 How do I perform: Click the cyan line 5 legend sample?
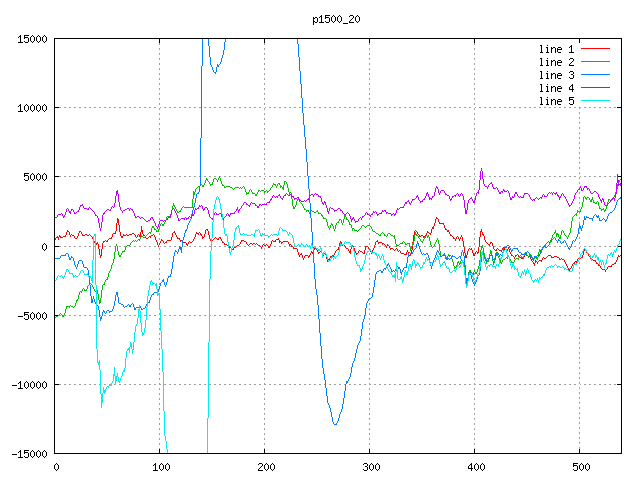click(x=596, y=101)
